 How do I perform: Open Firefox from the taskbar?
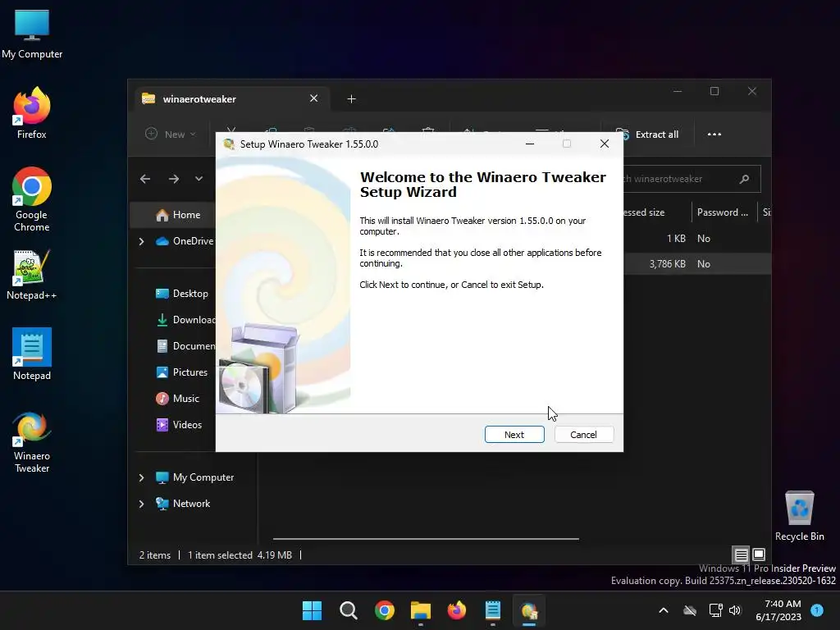pyautogui.click(x=456, y=610)
